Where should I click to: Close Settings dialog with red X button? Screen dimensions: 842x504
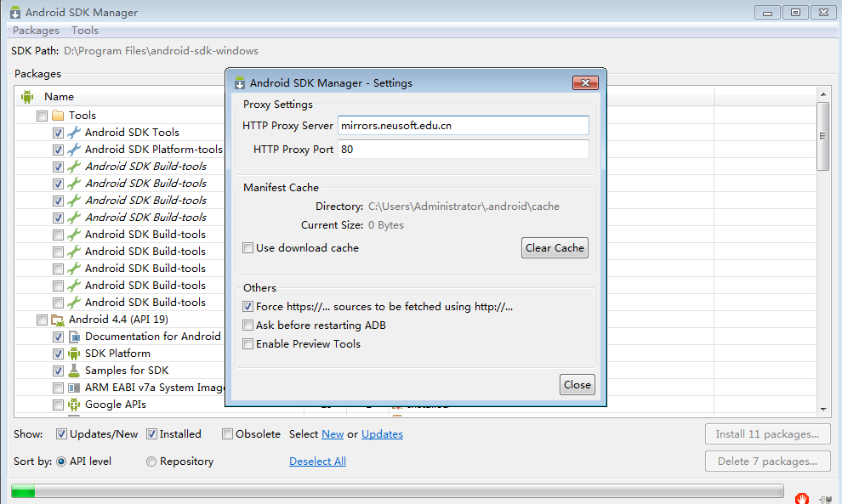[x=585, y=82]
